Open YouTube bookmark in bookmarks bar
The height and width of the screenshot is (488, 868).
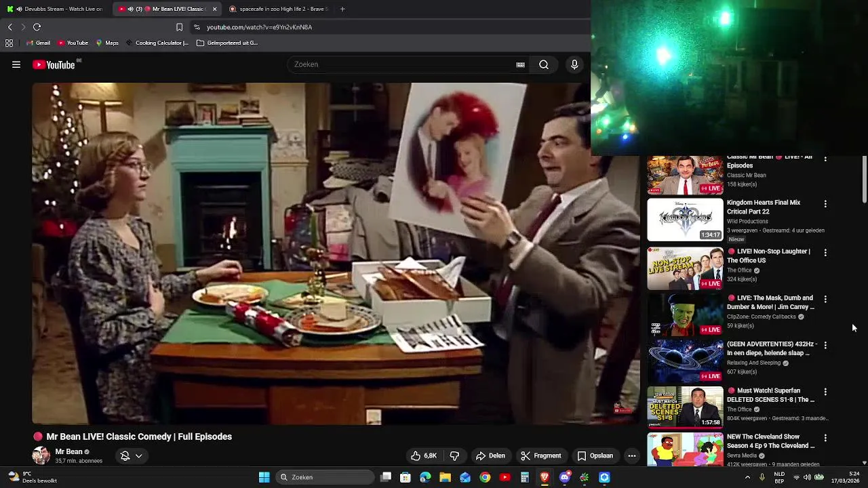tap(73, 43)
